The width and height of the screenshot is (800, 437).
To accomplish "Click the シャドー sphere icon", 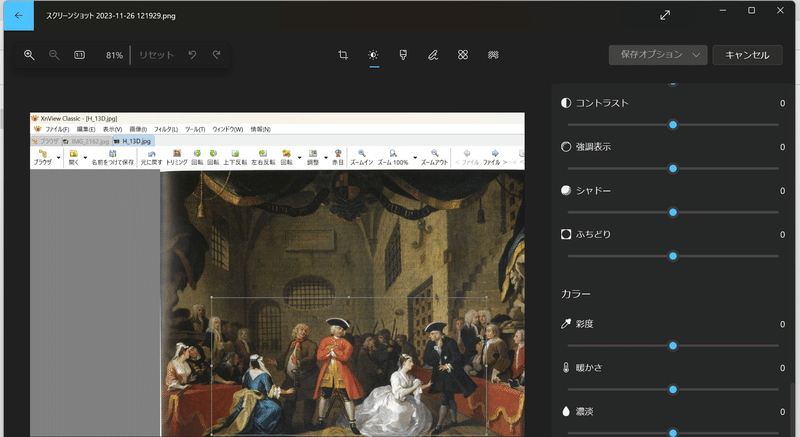I will tap(566, 191).
